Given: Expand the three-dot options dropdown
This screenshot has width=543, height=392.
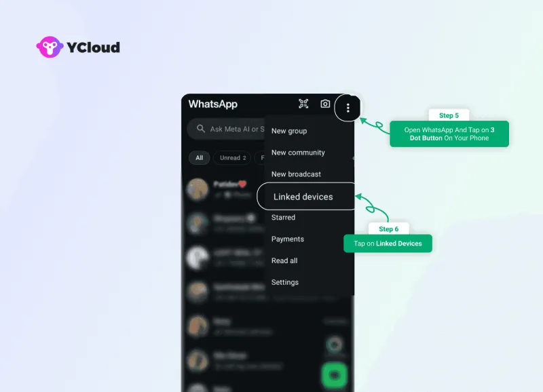Looking at the screenshot, I should pos(348,107).
